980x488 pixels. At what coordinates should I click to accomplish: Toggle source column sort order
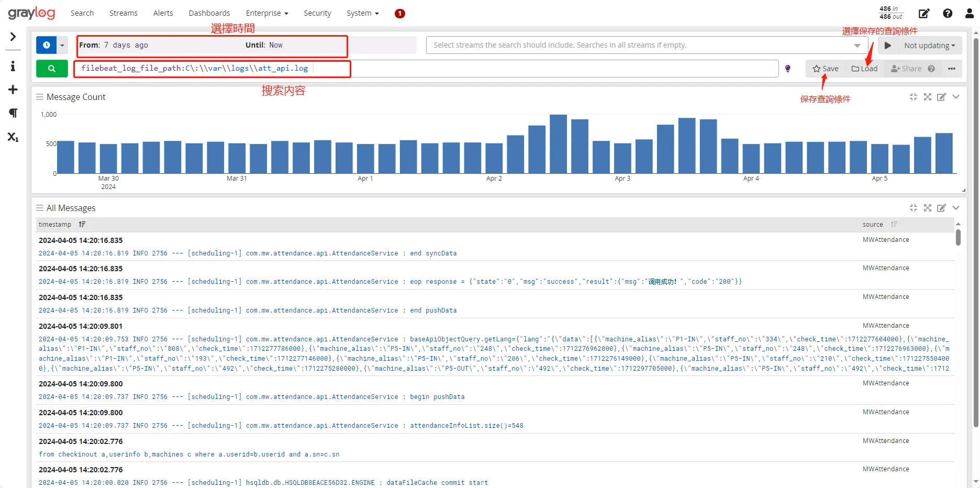point(894,224)
